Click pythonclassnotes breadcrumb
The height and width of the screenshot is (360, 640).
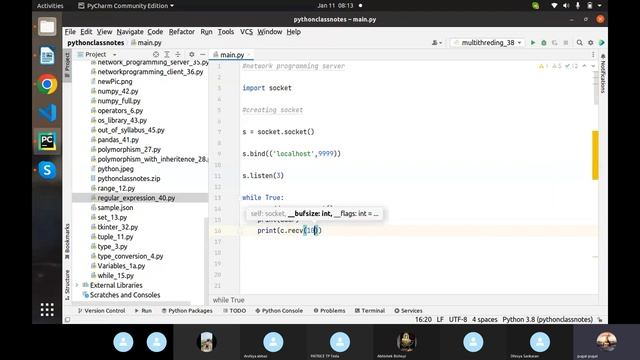click(96, 42)
